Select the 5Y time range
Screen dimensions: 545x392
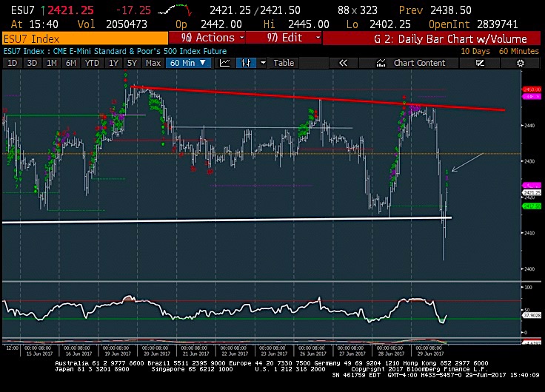pyautogui.click(x=132, y=63)
